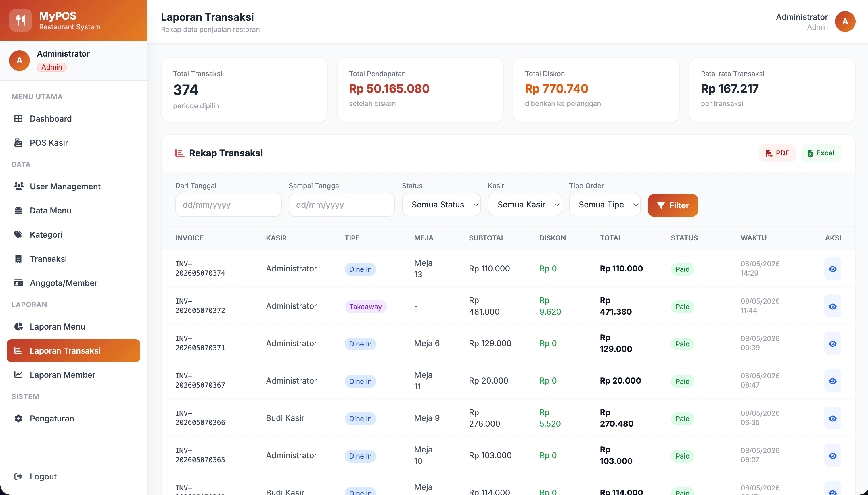The width and height of the screenshot is (868, 495).
Task: Expand the Semua Status dropdown
Action: pyautogui.click(x=441, y=205)
